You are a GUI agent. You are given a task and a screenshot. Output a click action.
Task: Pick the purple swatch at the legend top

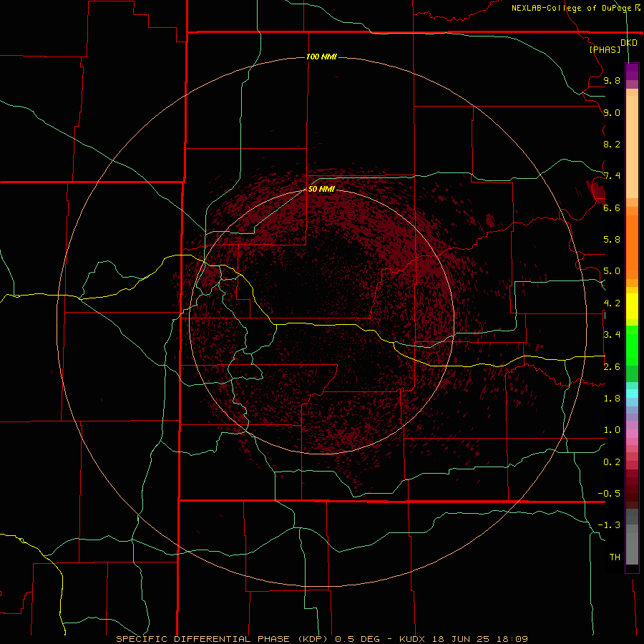coord(632,72)
